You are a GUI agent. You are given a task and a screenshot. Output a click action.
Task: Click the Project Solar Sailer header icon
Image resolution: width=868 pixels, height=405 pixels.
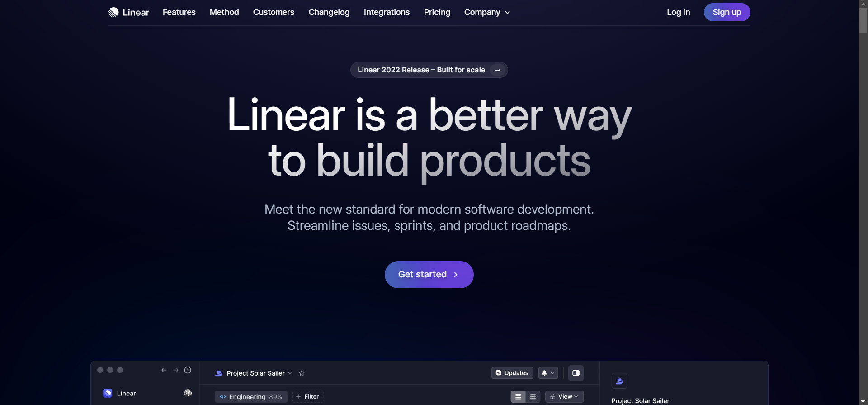(x=219, y=373)
